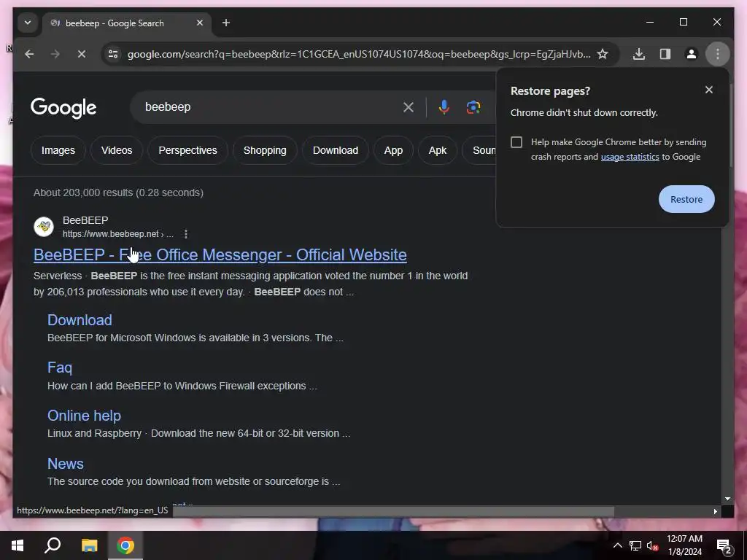The width and height of the screenshot is (747, 560).
Task: Go to the Google logo homepage
Action: (63, 108)
